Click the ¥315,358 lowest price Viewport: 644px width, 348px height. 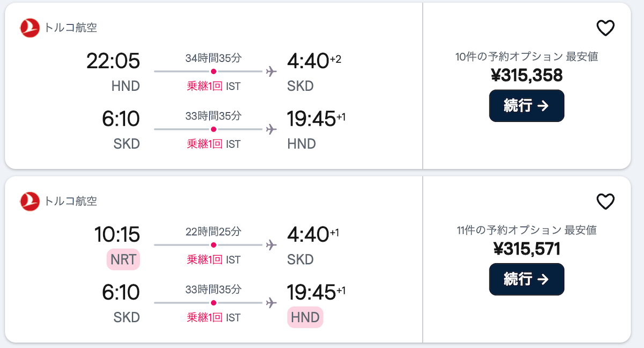(526, 75)
